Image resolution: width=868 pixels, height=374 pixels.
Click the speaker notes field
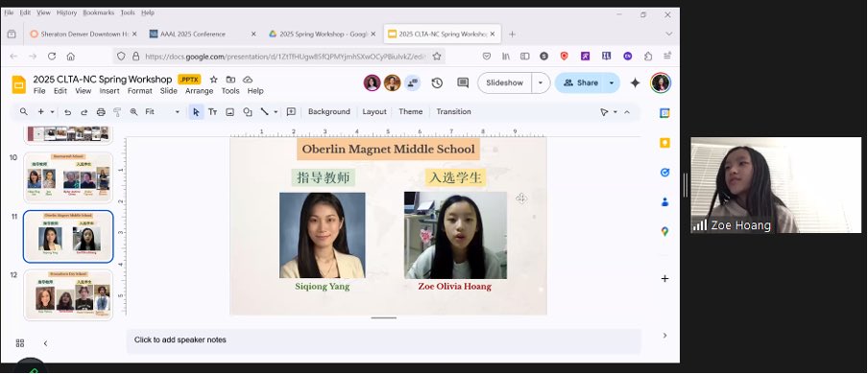[x=384, y=340]
